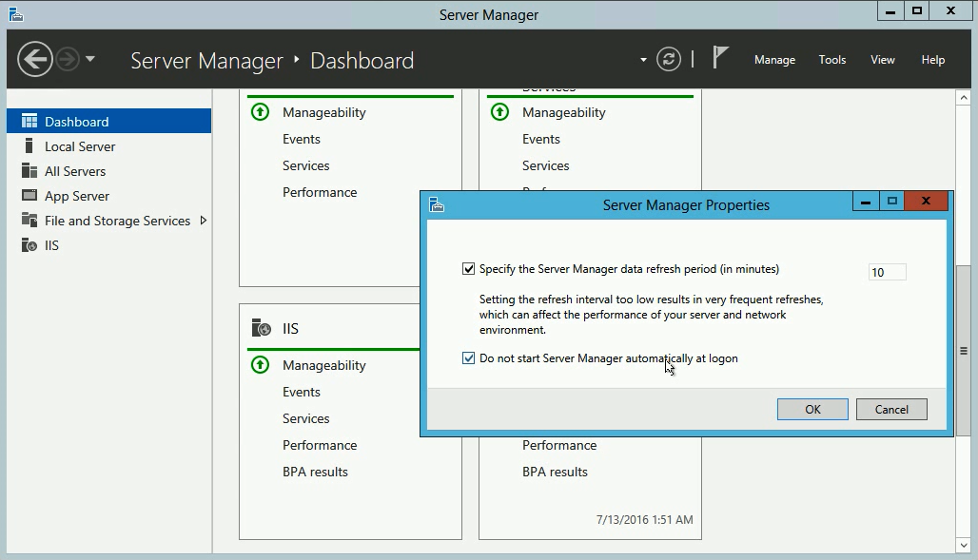Image resolution: width=978 pixels, height=560 pixels.
Task: Open All Servers via its sidebar icon
Action: pyautogui.click(x=29, y=171)
